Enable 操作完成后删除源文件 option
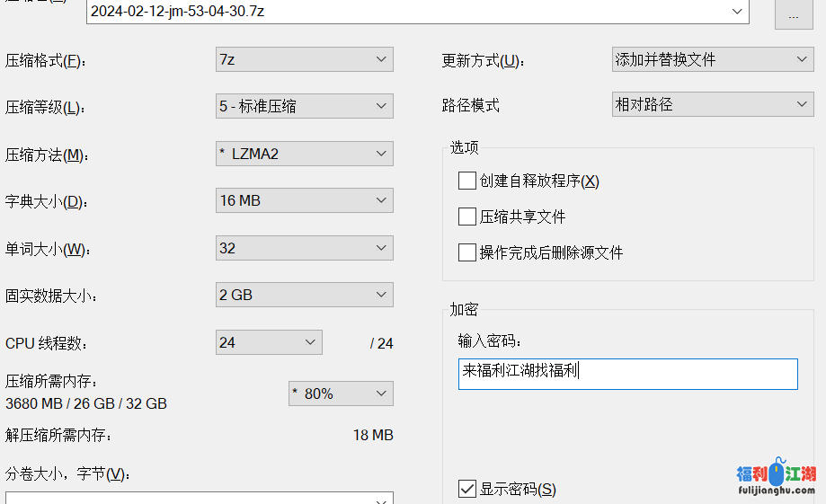Screen dimensions: 826x504 (x=467, y=252)
